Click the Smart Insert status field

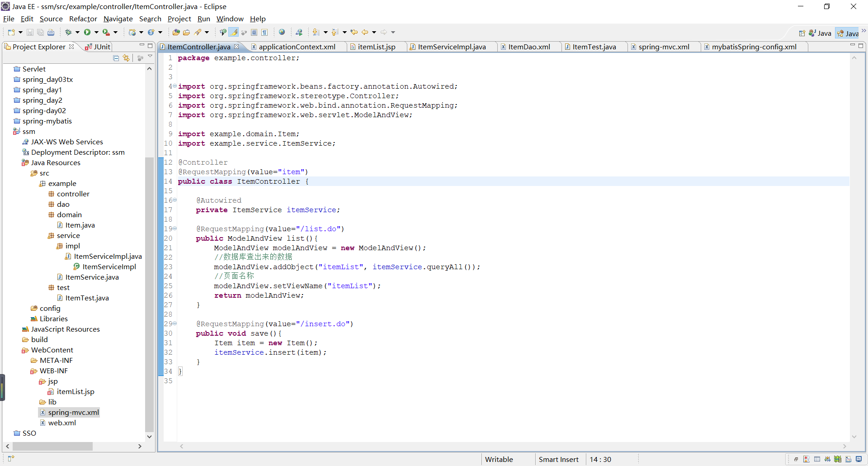[558, 459]
